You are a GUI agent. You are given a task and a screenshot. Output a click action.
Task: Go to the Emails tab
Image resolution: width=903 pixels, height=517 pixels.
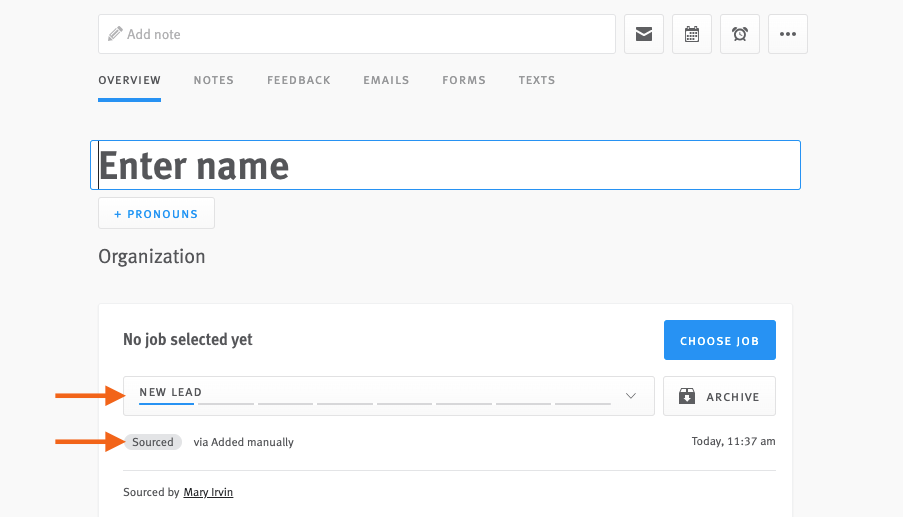386,80
